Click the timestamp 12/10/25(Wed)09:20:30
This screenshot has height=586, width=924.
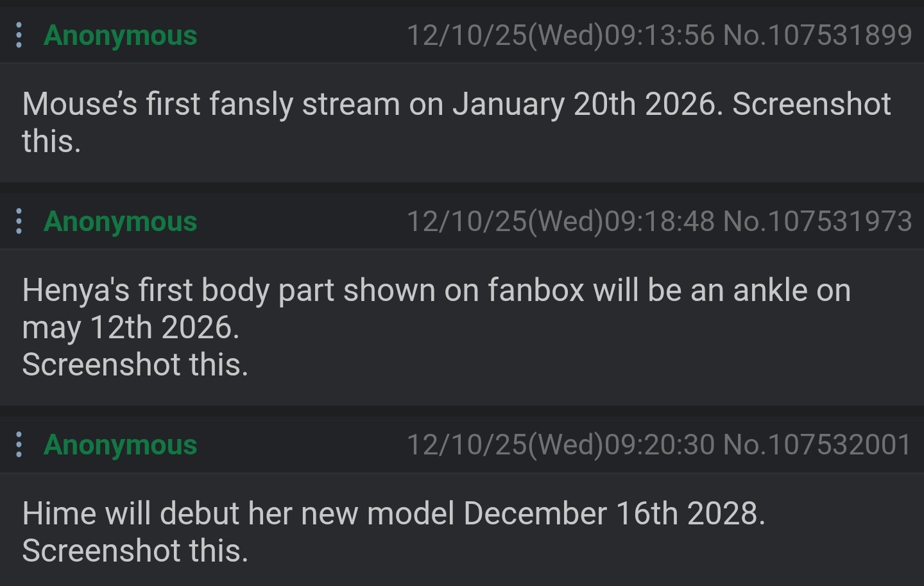point(561,444)
